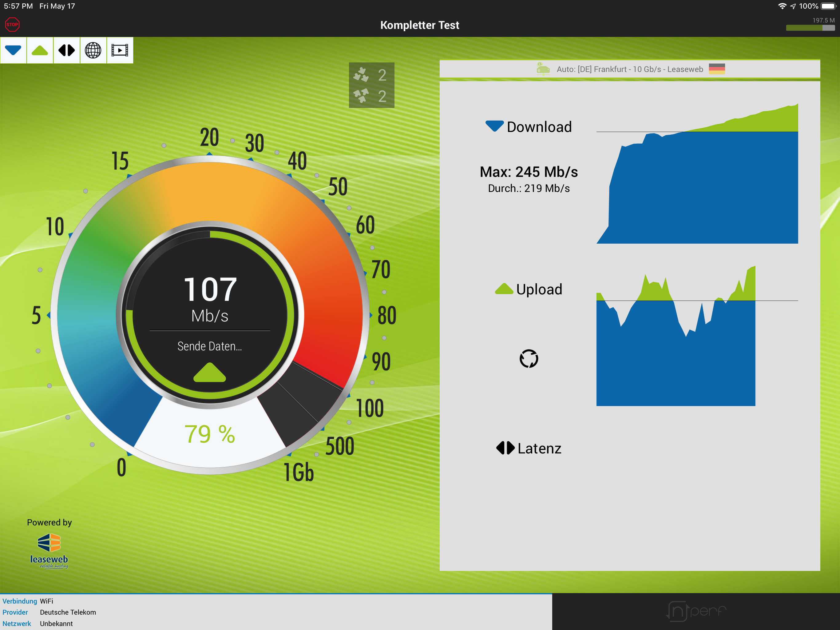The image size is (840, 630).
Task: Click Max: 245 Mb/s text
Action: 529,172
